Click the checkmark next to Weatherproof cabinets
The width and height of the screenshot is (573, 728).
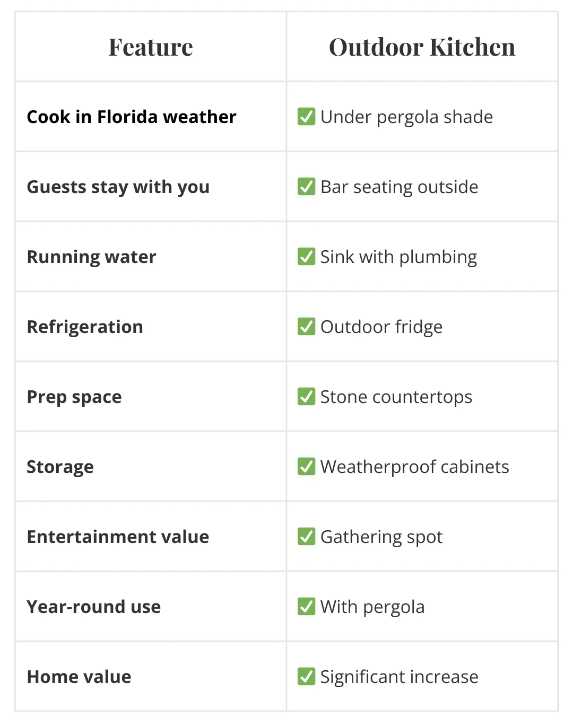point(306,466)
